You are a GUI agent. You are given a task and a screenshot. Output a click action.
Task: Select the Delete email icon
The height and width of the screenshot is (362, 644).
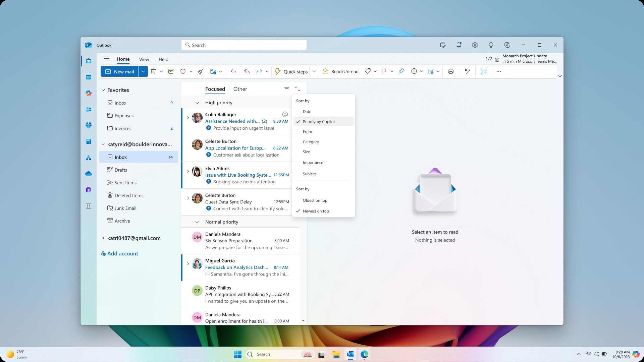point(154,71)
